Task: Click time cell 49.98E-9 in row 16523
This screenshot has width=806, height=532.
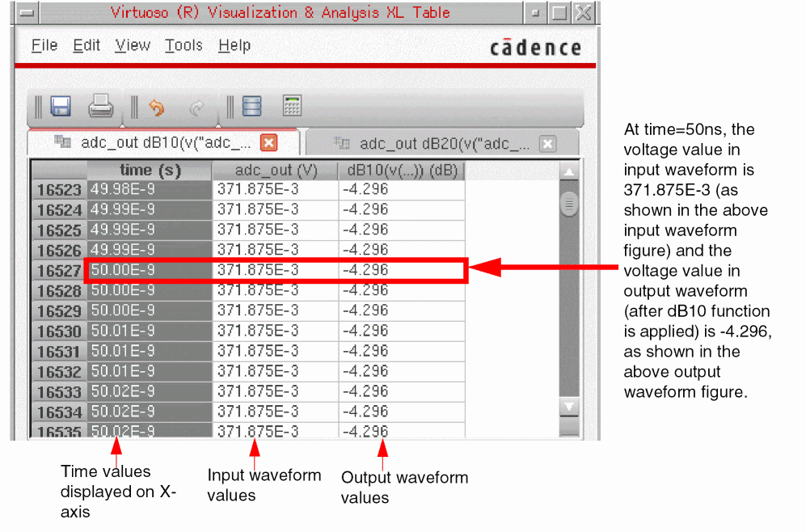Action: (150, 190)
